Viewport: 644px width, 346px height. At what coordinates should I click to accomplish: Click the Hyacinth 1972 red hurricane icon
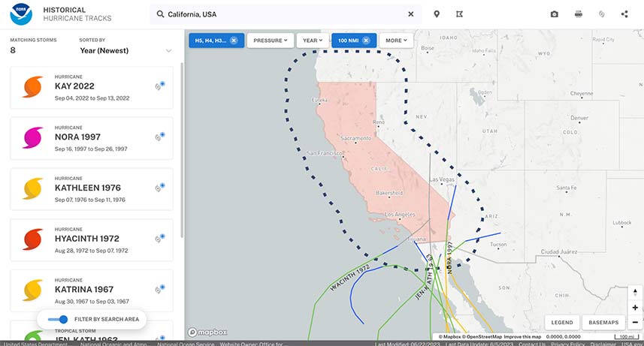pyautogui.click(x=32, y=239)
